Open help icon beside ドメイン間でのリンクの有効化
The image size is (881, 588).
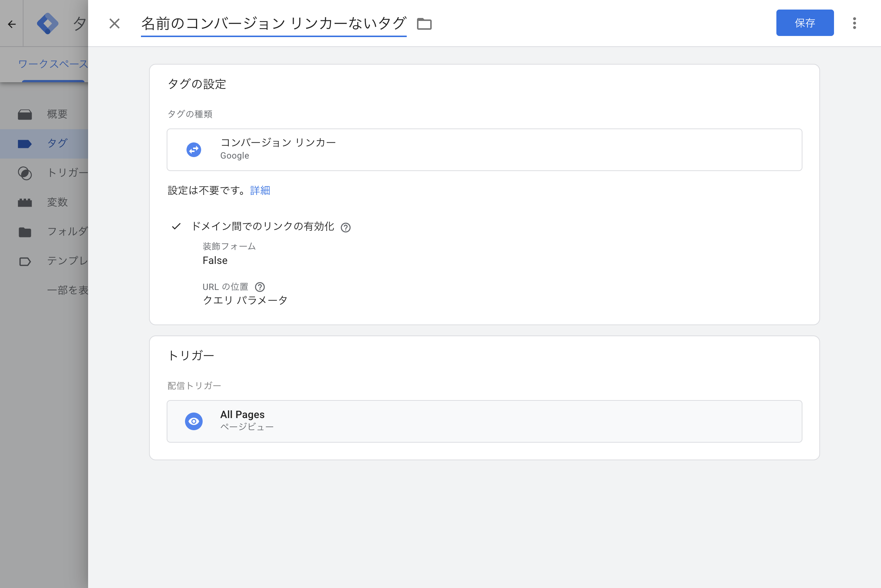[345, 228]
